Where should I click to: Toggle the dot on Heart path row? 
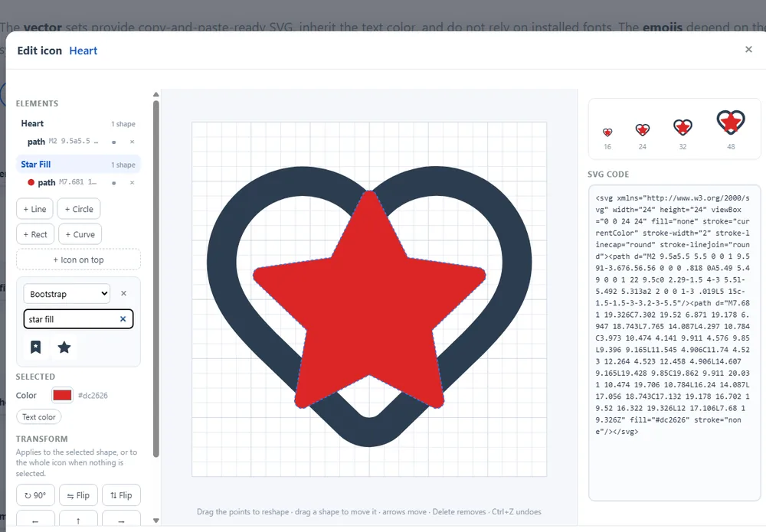114,142
